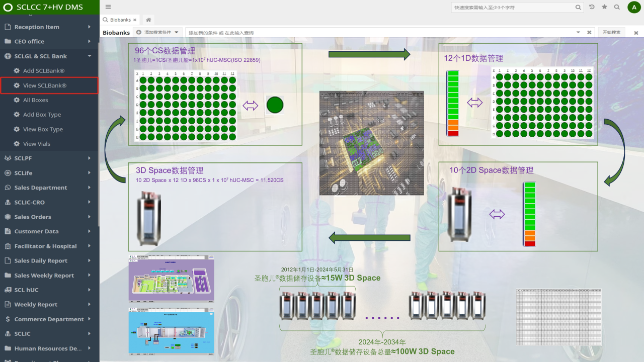The width and height of the screenshot is (644, 362).
Task: Click the SCLPF handshake icon
Action: point(8,158)
